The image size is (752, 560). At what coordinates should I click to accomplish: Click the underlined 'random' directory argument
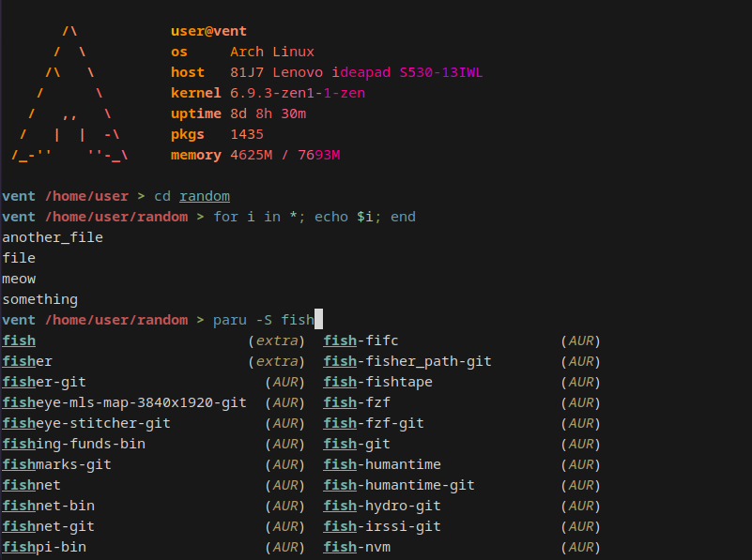(x=205, y=196)
